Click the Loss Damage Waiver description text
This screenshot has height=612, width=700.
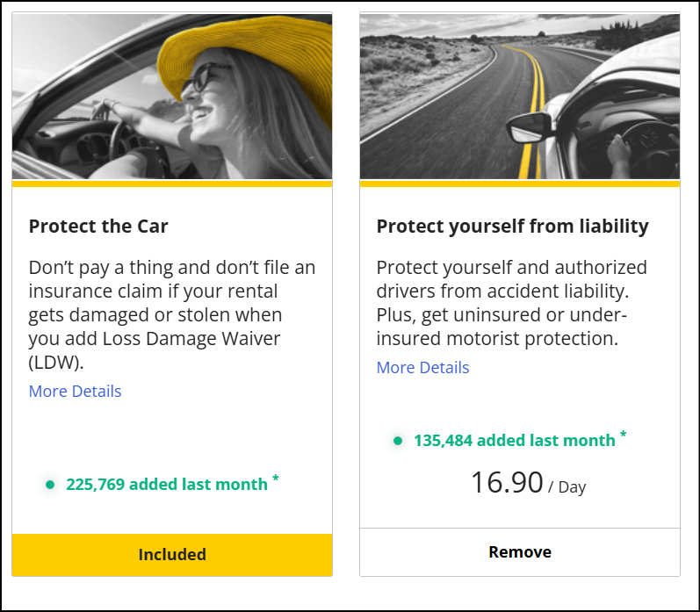coord(172,315)
